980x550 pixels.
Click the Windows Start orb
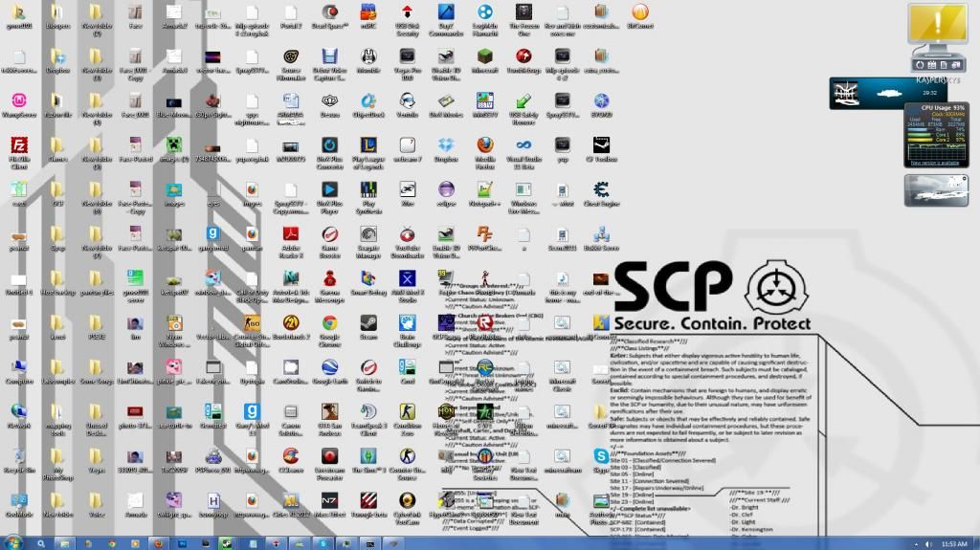(11, 542)
